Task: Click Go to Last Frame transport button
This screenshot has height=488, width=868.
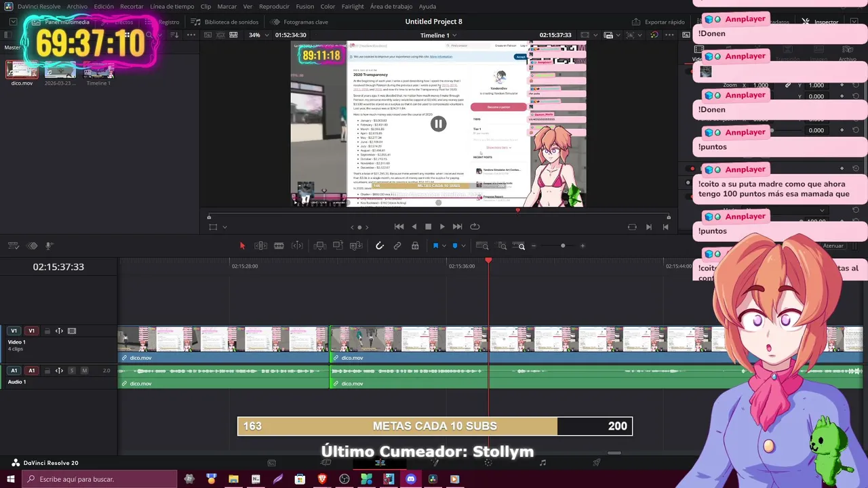Action: 458,226
